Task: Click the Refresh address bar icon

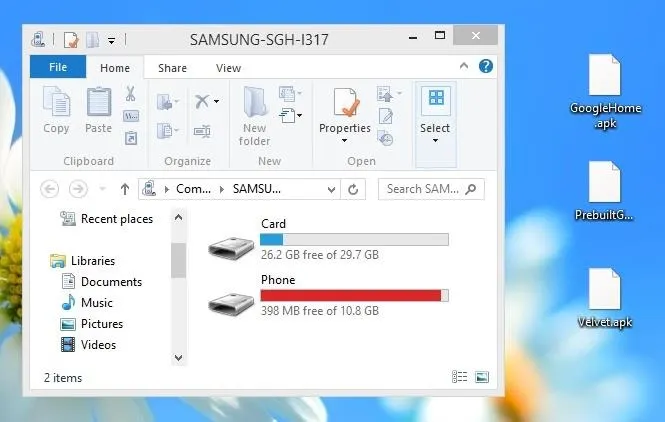Action: 353,189
